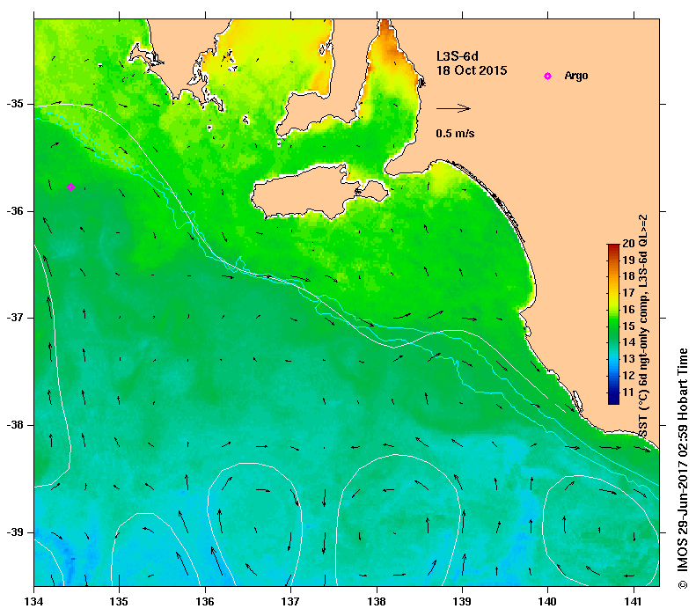Screen dimensions: 696x616
Task: Click the '14' value on the color bar
Action: (x=628, y=342)
